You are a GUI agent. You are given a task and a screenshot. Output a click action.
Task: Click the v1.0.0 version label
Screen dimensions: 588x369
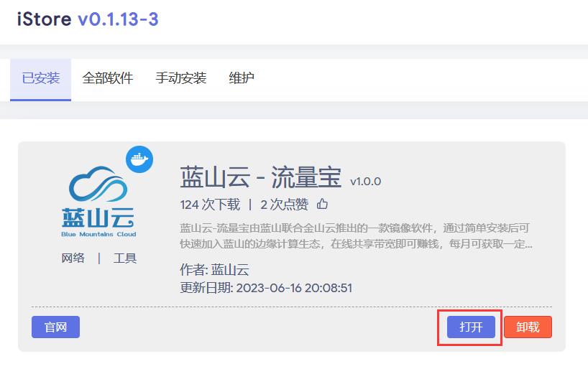366,182
